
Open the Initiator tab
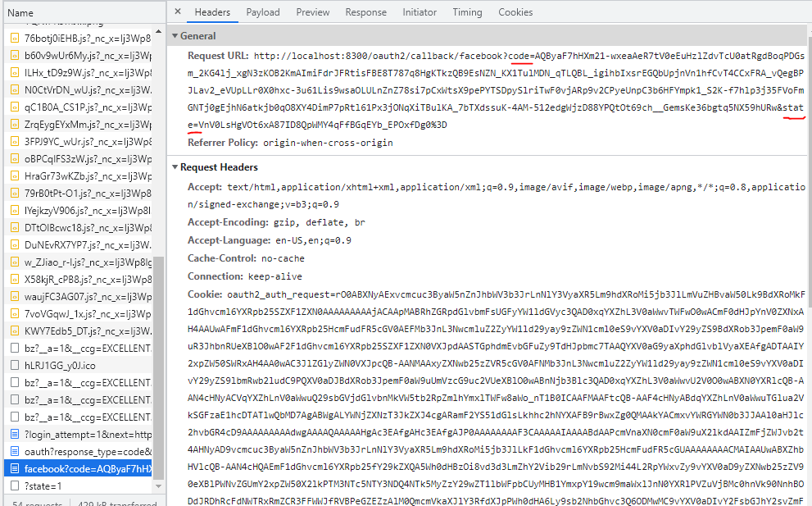tap(420, 12)
